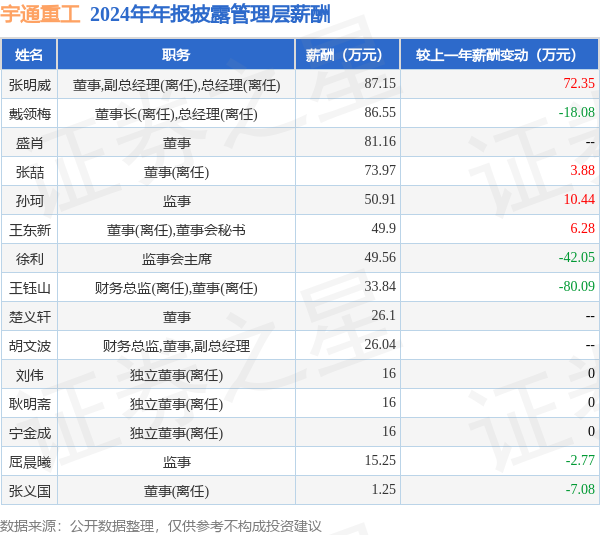Click the orange 宇通重工 company name
600x535 pixels.
(x=40, y=15)
